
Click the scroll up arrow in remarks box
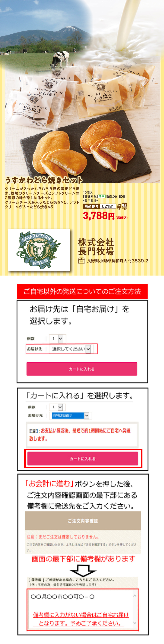pos(135,596)
